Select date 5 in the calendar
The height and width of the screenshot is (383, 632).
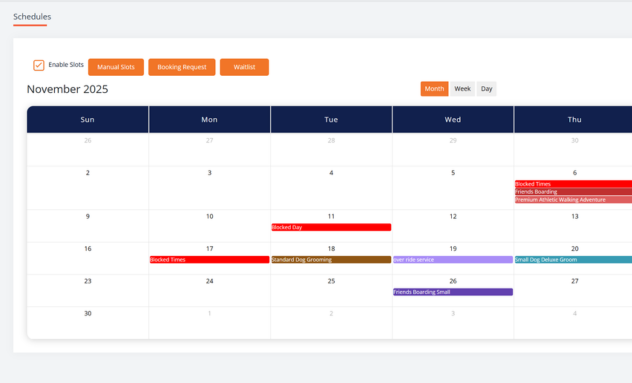[453, 173]
